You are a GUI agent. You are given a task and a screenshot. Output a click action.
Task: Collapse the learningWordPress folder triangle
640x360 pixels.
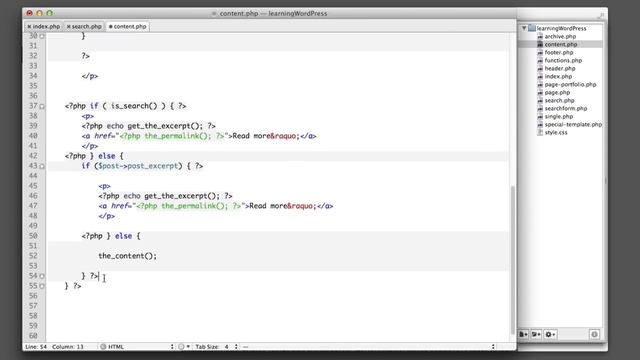[524, 28]
